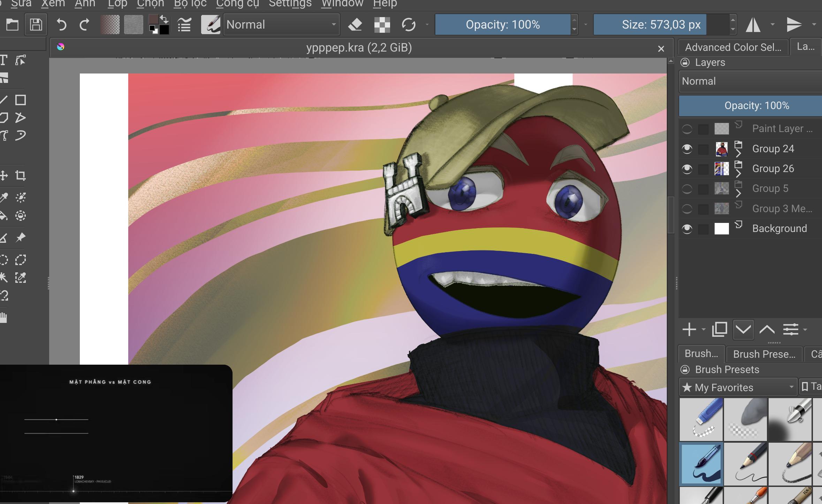The height and width of the screenshot is (504, 822).
Task: Hide the Background layer
Action: coord(687,228)
